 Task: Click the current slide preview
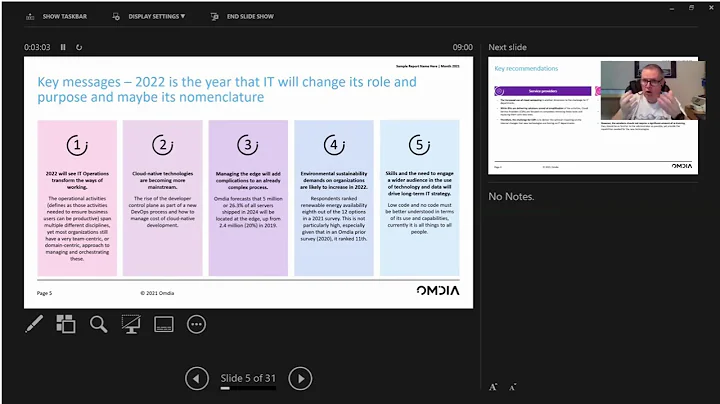248,182
